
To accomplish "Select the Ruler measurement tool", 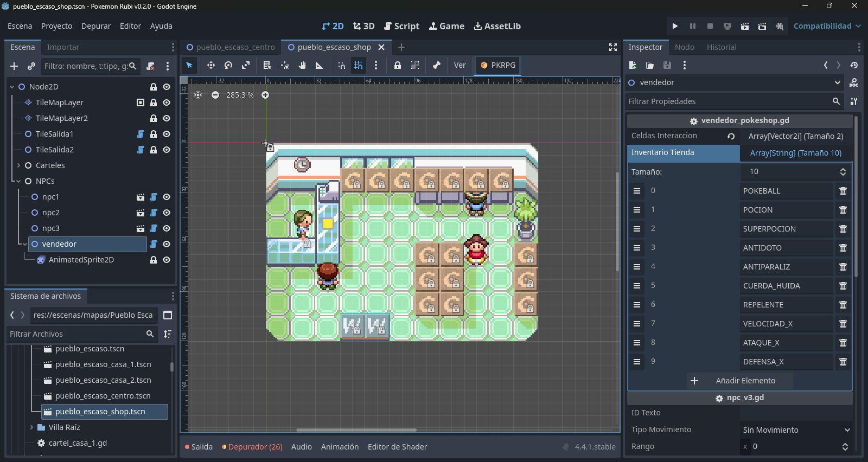I will (320, 65).
